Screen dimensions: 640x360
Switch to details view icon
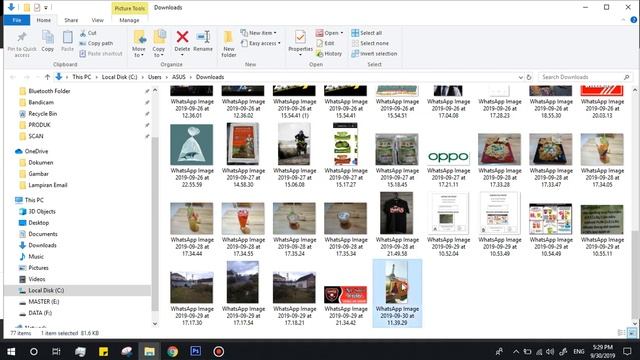click(x=621, y=333)
